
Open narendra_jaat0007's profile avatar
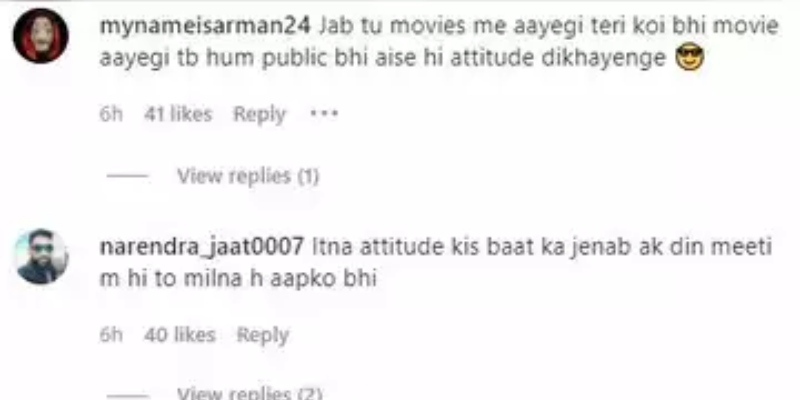[41, 256]
